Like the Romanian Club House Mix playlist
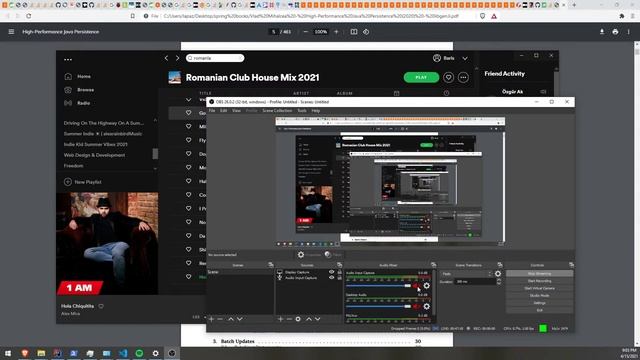640x360 pixels. (x=448, y=77)
